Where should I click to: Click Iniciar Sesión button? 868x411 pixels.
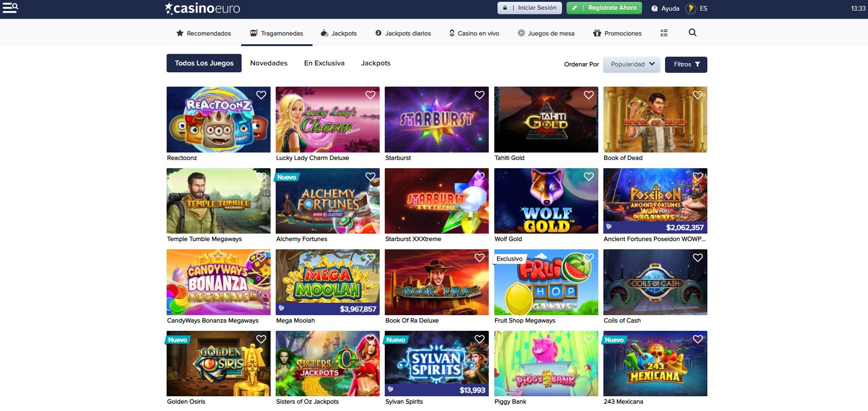pos(529,8)
